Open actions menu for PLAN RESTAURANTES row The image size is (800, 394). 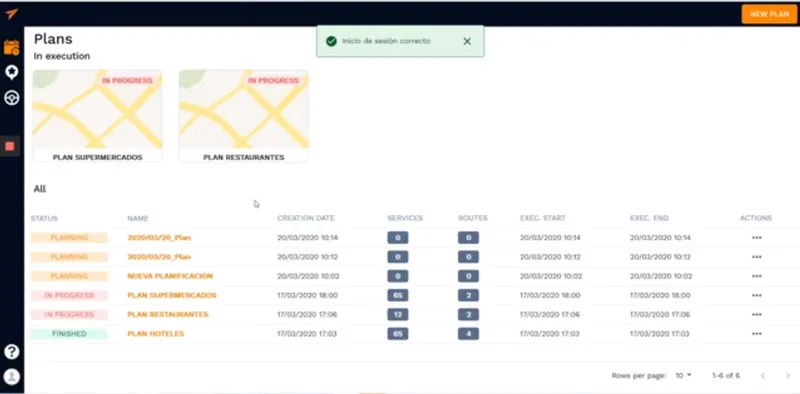pyautogui.click(x=757, y=314)
